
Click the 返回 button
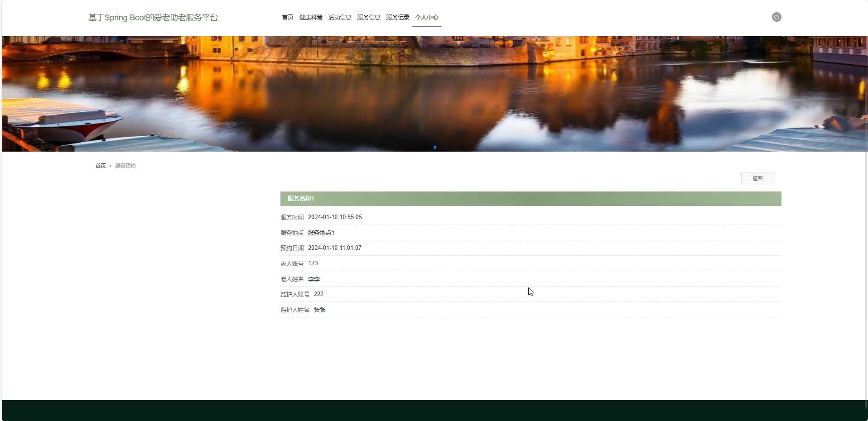coord(757,178)
